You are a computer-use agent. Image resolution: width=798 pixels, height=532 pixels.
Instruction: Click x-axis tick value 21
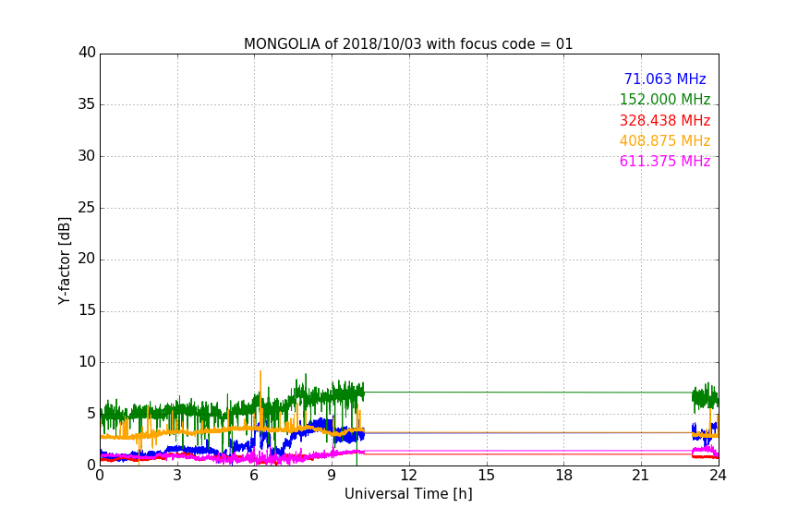641,476
